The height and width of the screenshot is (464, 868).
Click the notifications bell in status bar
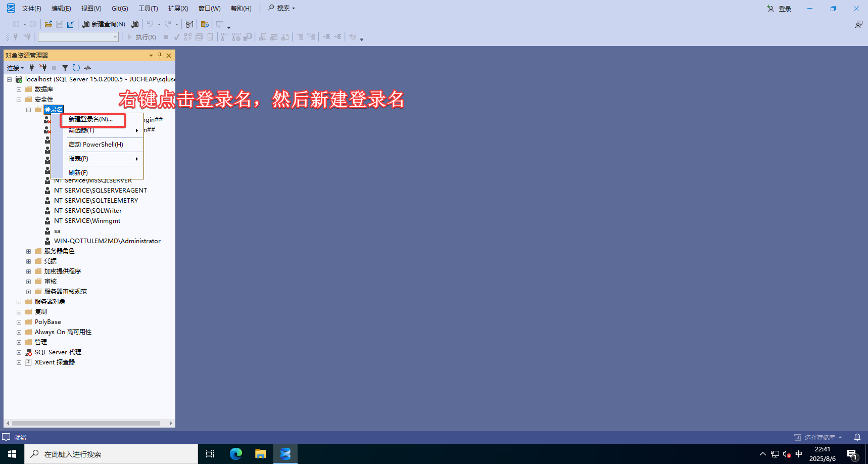click(x=857, y=437)
